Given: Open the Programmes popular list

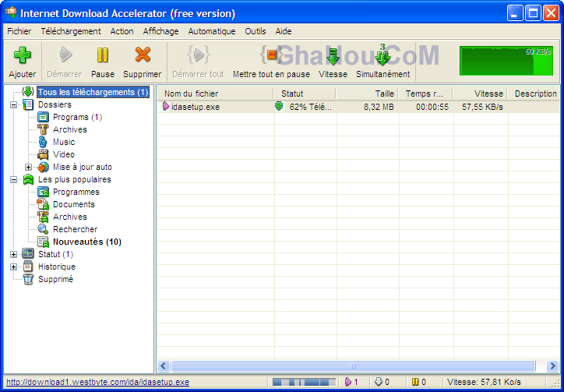Looking at the screenshot, I should pos(76,192).
